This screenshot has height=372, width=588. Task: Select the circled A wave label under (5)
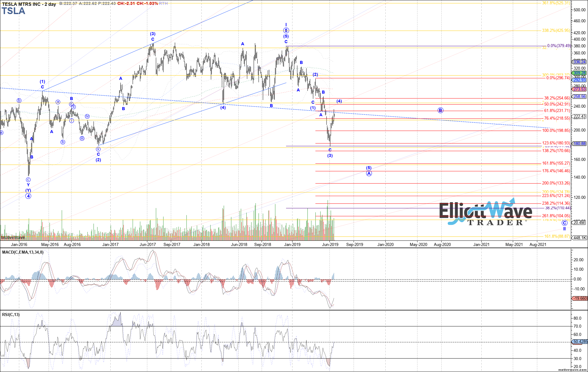369,173
